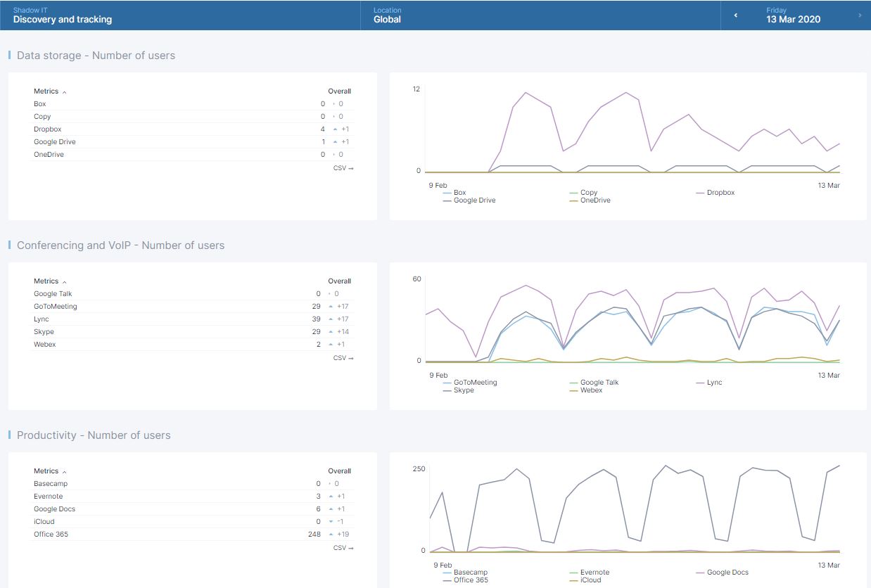The height and width of the screenshot is (588, 871).
Task: Export Data storage table via CSV link
Action: 343,168
